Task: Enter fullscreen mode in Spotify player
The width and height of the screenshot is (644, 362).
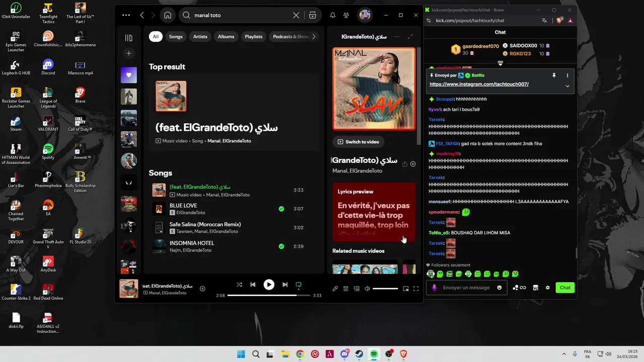Action: 416,289
